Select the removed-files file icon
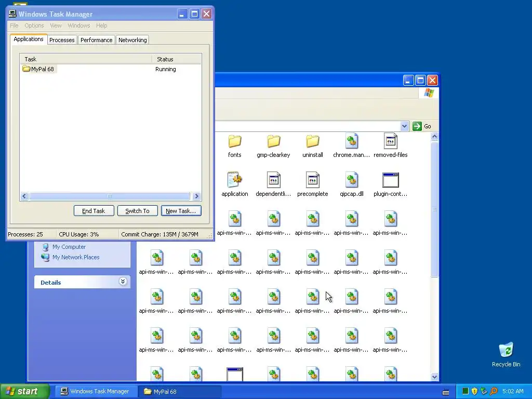 pyautogui.click(x=391, y=141)
